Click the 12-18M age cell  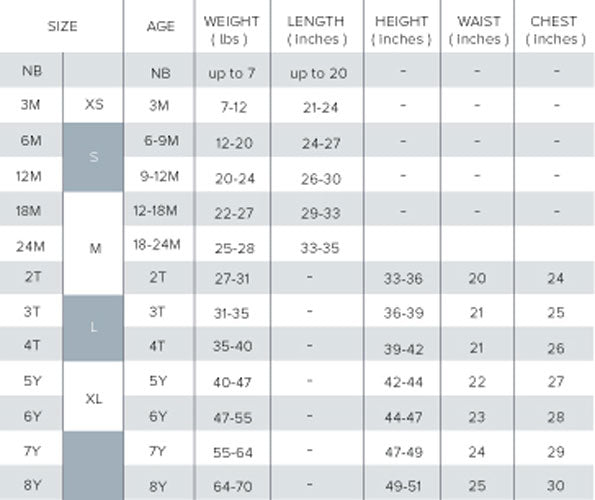(x=155, y=211)
